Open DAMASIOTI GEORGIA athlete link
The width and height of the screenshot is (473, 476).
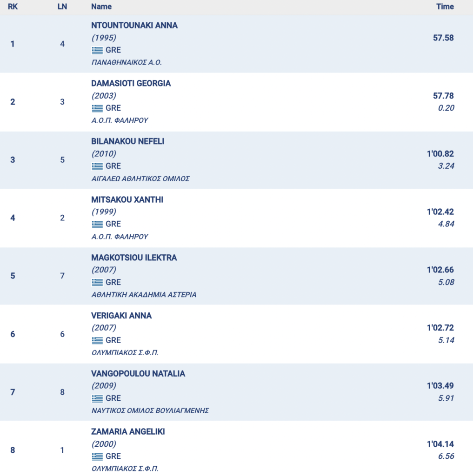coord(131,84)
